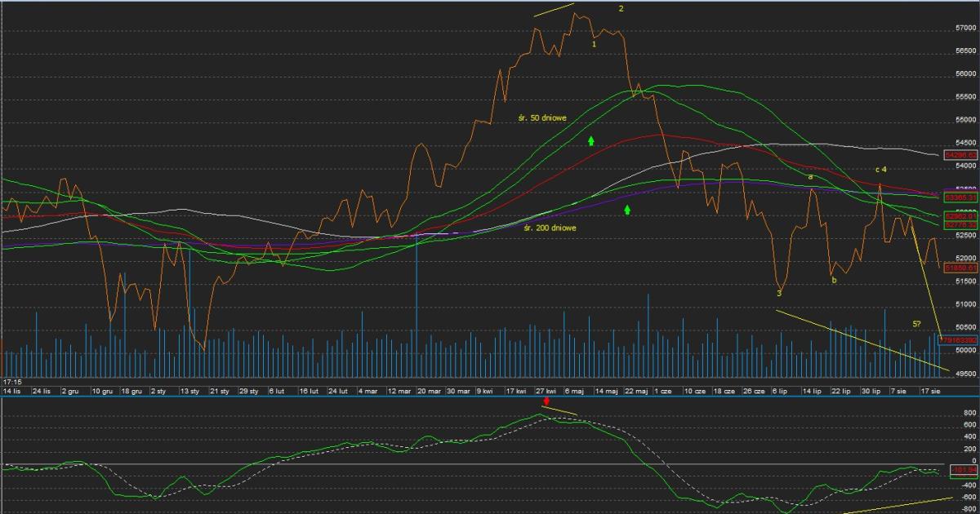Click the 800 level on the oscillator axis
The height and width of the screenshot is (514, 980).
[969, 414]
